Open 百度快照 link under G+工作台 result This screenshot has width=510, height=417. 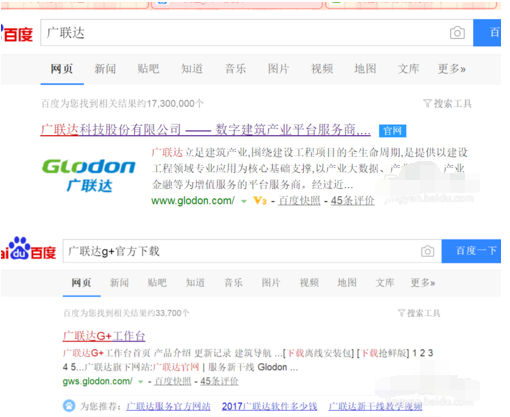173,381
